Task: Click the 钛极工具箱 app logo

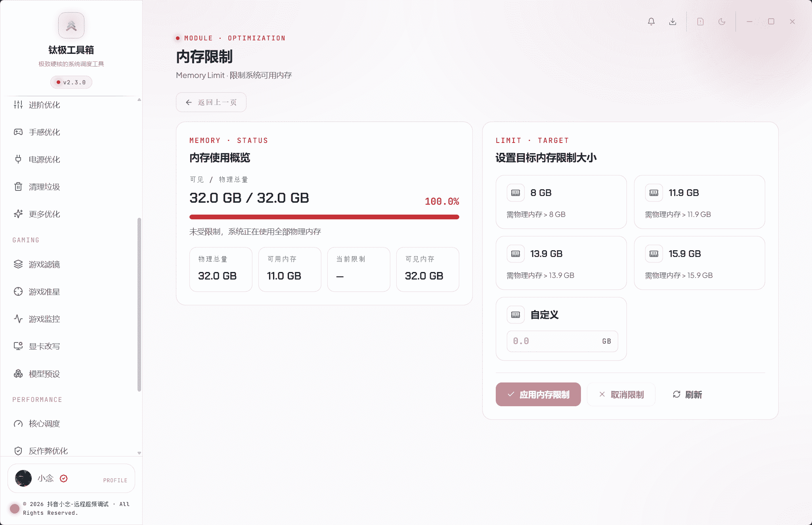Action: pyautogui.click(x=71, y=25)
